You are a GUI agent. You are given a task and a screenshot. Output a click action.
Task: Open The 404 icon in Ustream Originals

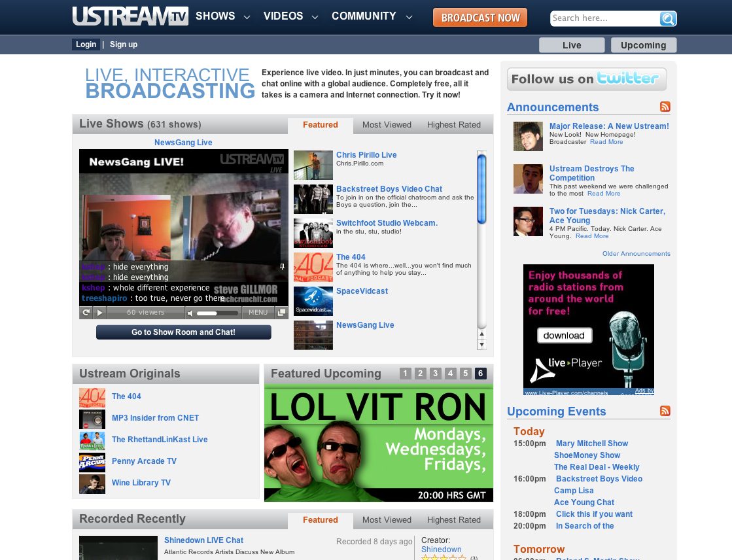92,398
